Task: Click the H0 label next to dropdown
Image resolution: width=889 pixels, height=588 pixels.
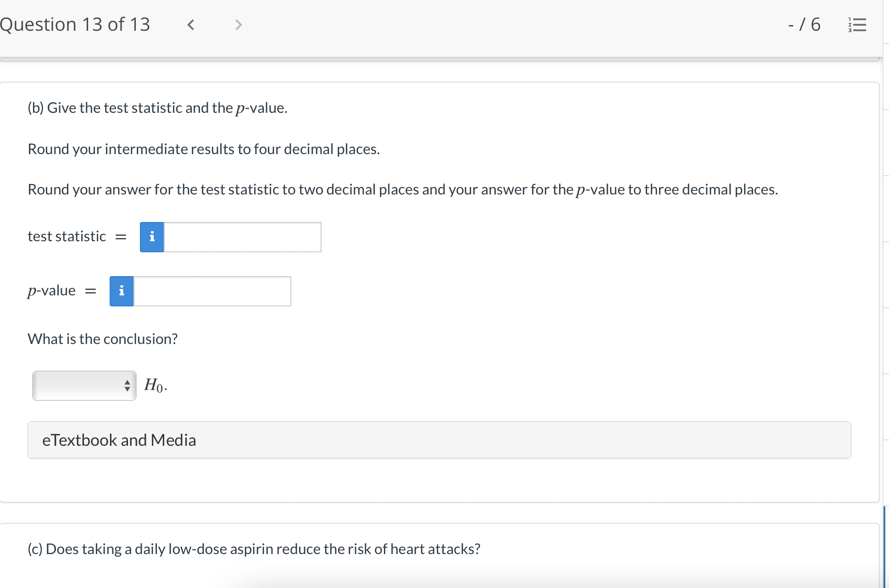Action: (x=155, y=385)
